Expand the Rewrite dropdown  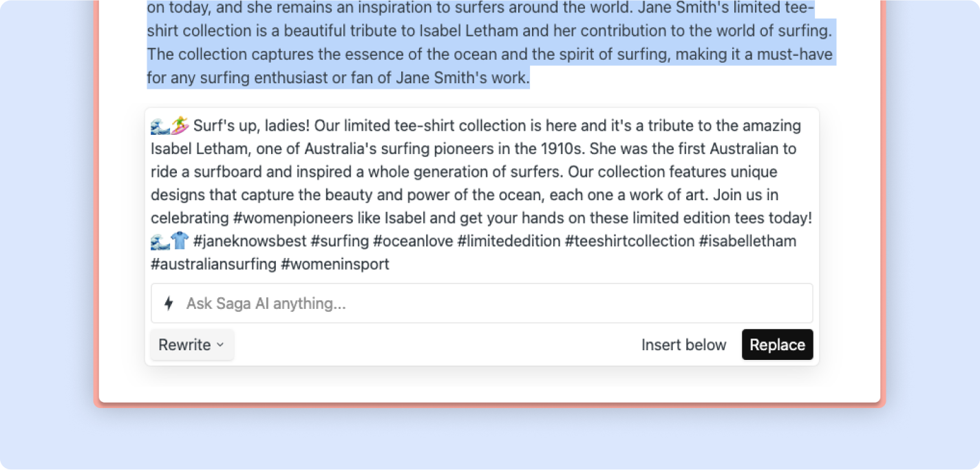(192, 345)
